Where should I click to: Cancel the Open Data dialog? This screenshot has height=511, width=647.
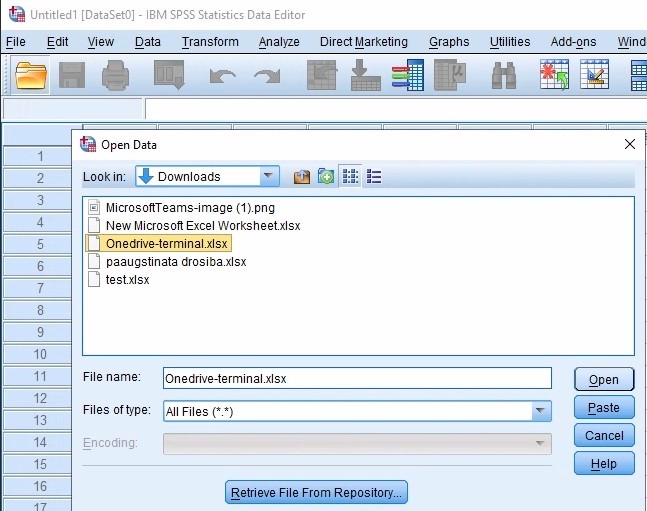[604, 436]
